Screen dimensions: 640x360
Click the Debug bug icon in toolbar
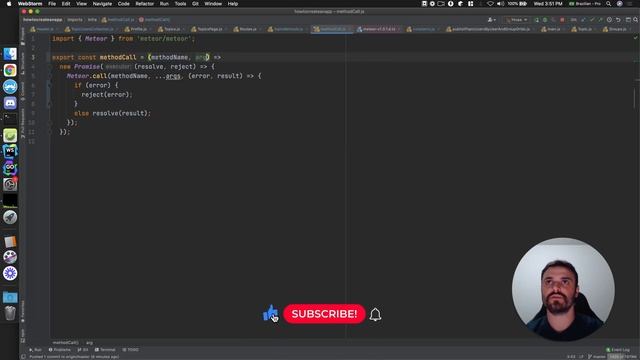[x=545, y=20]
